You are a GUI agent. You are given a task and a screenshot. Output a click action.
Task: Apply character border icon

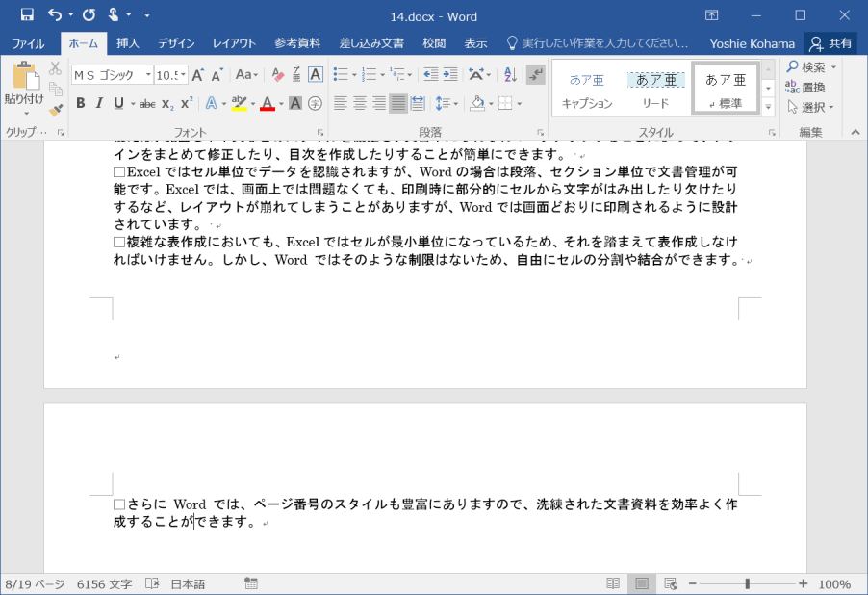(316, 75)
